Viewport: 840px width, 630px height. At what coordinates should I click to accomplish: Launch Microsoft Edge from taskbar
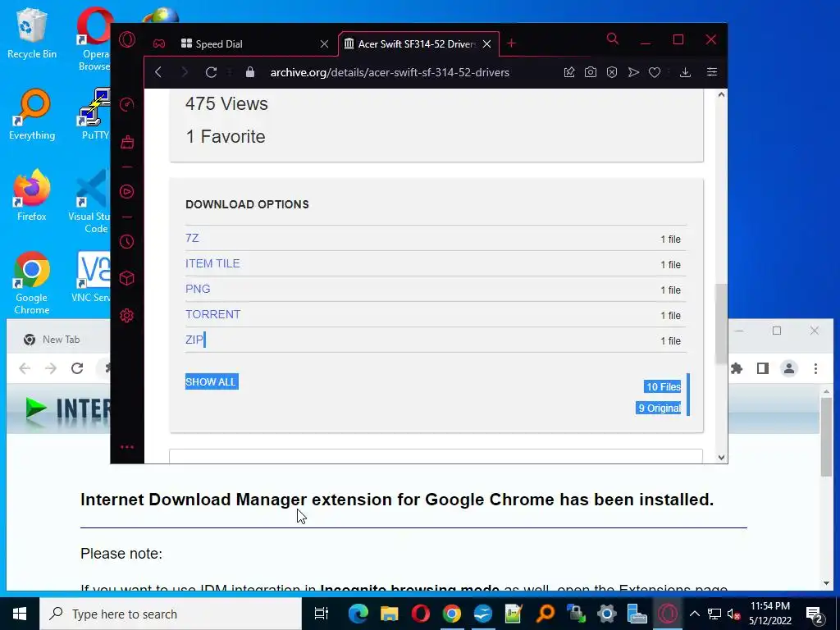click(x=358, y=614)
